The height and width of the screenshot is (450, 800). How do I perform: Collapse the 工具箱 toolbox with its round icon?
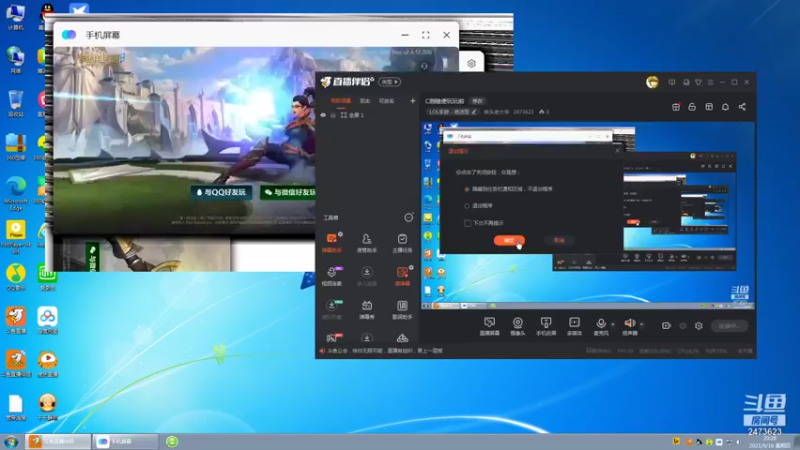409,217
